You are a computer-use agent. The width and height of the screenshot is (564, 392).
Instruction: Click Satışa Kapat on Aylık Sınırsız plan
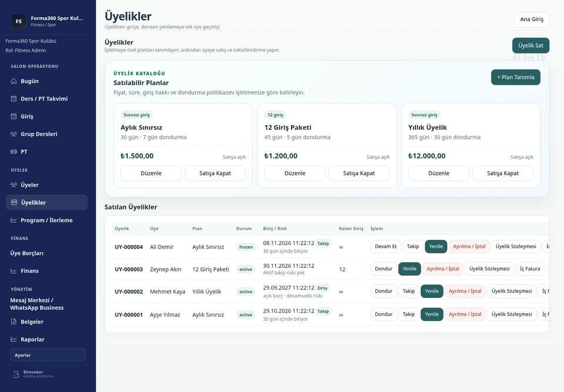point(215,173)
